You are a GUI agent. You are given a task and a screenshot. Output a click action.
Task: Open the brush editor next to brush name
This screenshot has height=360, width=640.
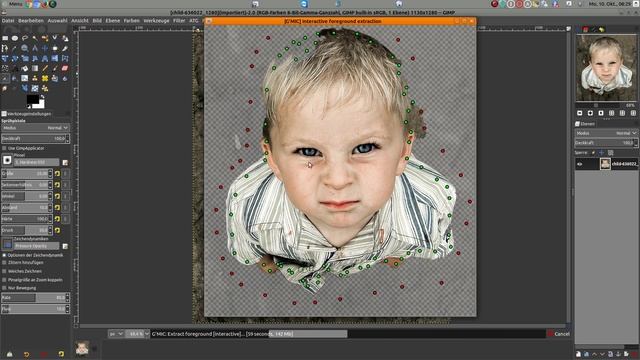coord(65,162)
